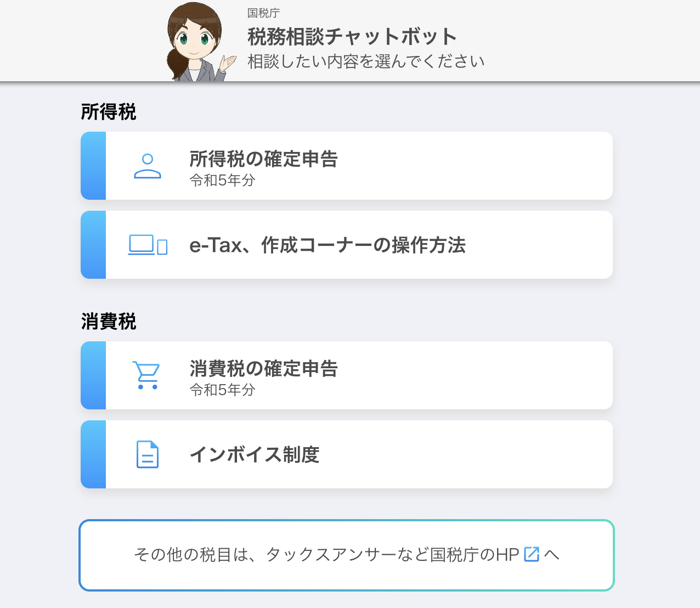
Task: Click the 相談したい内容を選んでください subtitle
Action: pyautogui.click(x=366, y=61)
